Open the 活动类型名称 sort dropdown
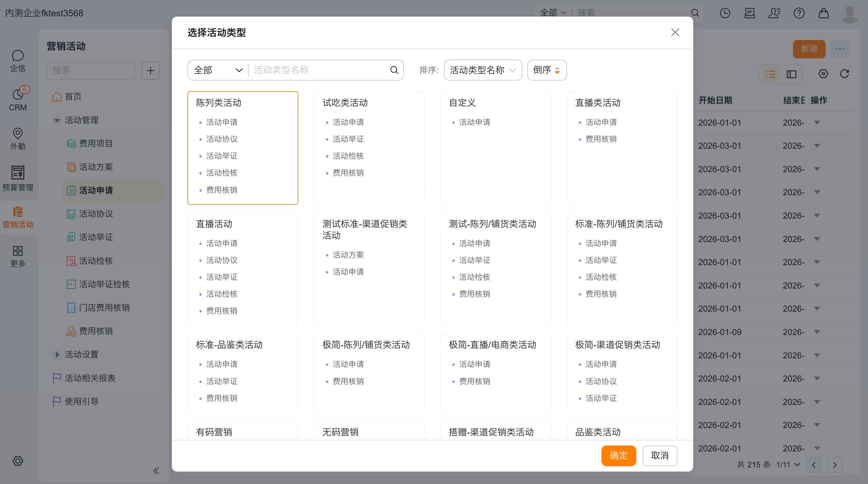The width and height of the screenshot is (868, 484). [x=483, y=70]
